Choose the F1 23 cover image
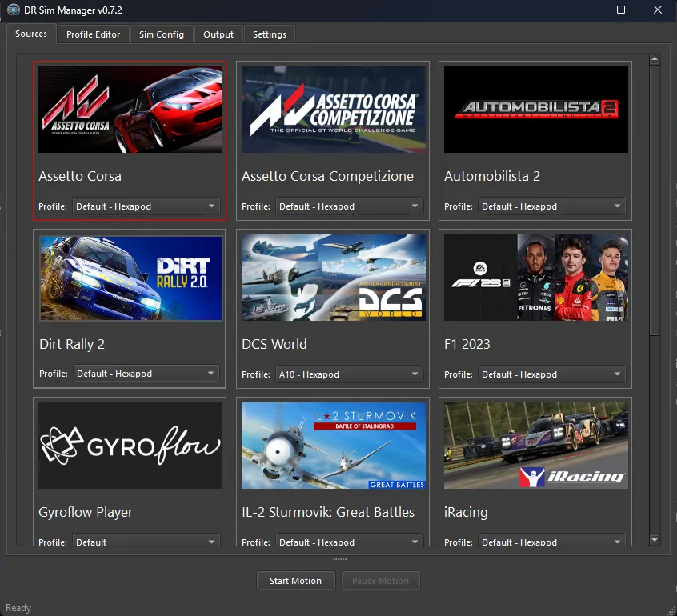Image resolution: width=677 pixels, height=616 pixels. coord(536,278)
